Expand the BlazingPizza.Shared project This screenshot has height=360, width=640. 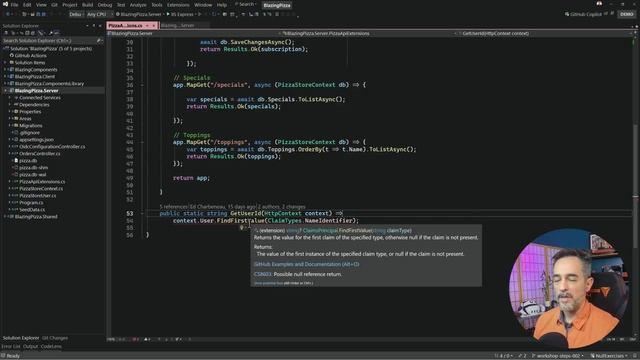[x=5, y=216]
